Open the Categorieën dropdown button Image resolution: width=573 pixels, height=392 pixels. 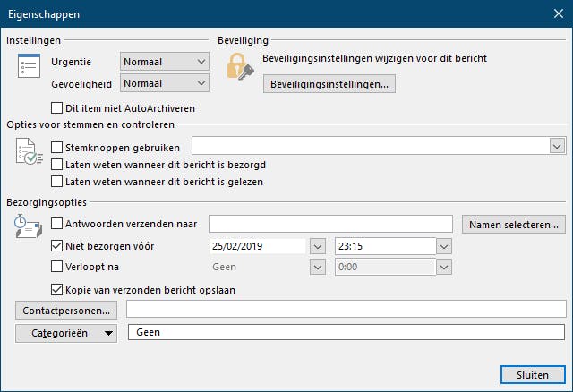click(66, 333)
